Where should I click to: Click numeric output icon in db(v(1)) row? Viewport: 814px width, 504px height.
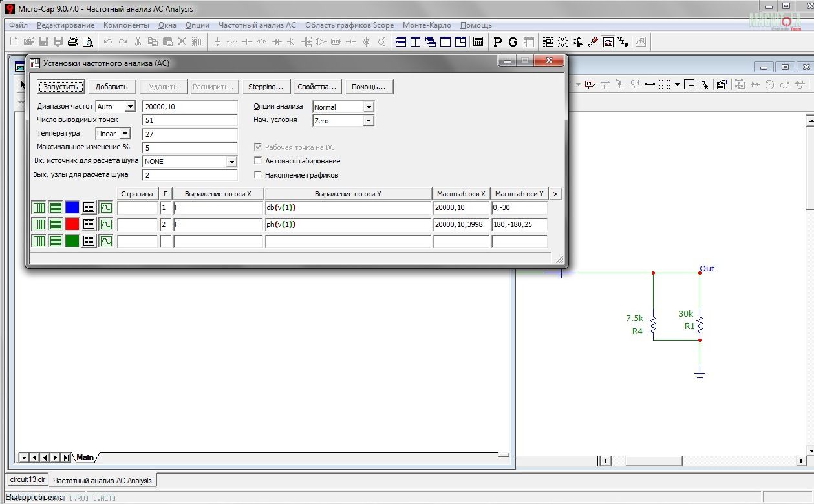(x=89, y=207)
